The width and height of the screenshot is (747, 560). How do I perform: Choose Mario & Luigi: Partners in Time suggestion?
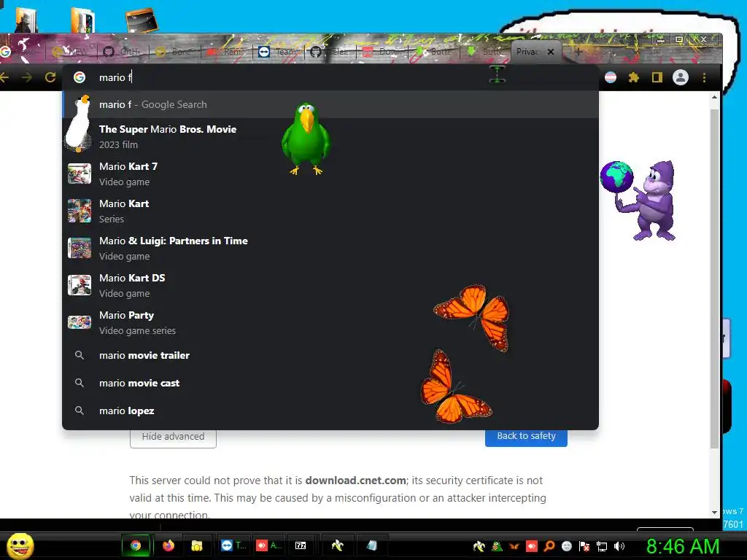[330, 248]
